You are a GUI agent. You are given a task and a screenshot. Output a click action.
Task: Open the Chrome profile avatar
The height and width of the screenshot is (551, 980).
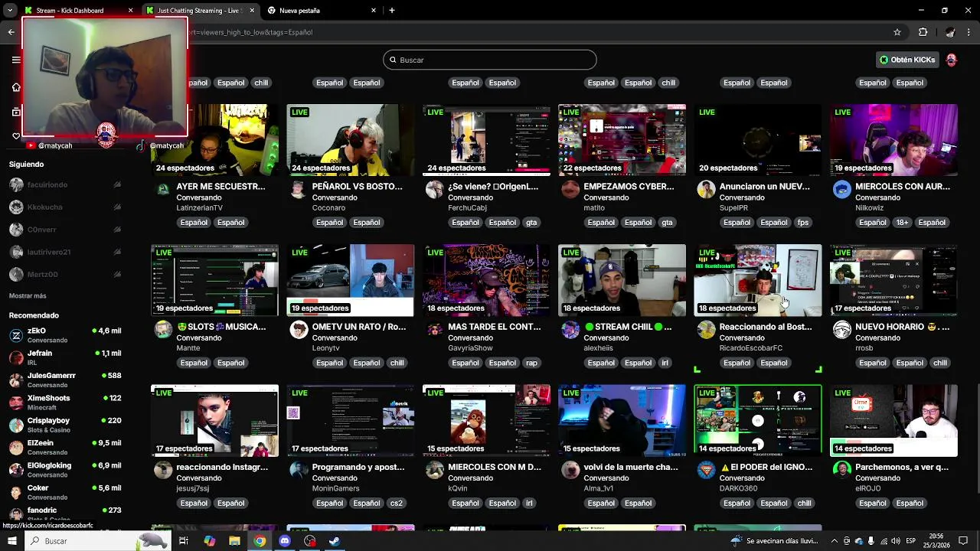(x=950, y=32)
